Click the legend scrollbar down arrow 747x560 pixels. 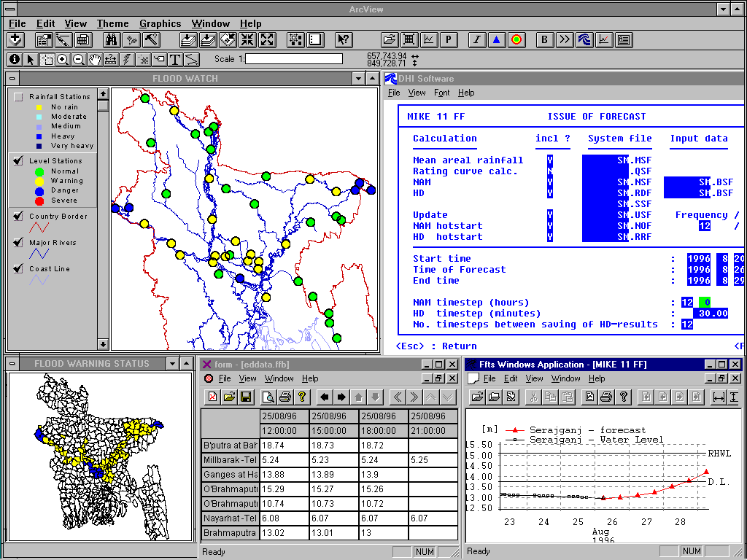(x=103, y=344)
